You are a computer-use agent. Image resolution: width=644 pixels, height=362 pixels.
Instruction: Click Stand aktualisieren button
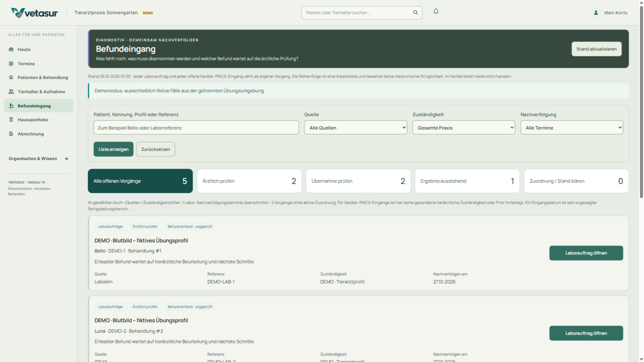click(597, 49)
